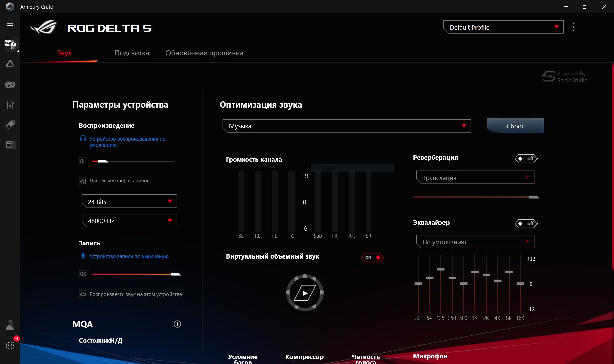The width and height of the screenshot is (614, 364).
Task: Click the Sonic Studio logo
Action: pos(549,77)
